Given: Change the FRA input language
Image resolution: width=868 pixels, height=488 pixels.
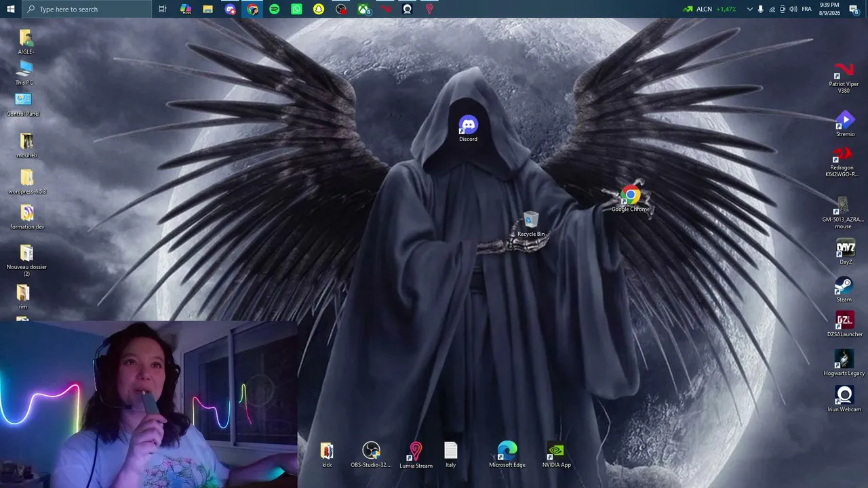Looking at the screenshot, I should point(806,9).
